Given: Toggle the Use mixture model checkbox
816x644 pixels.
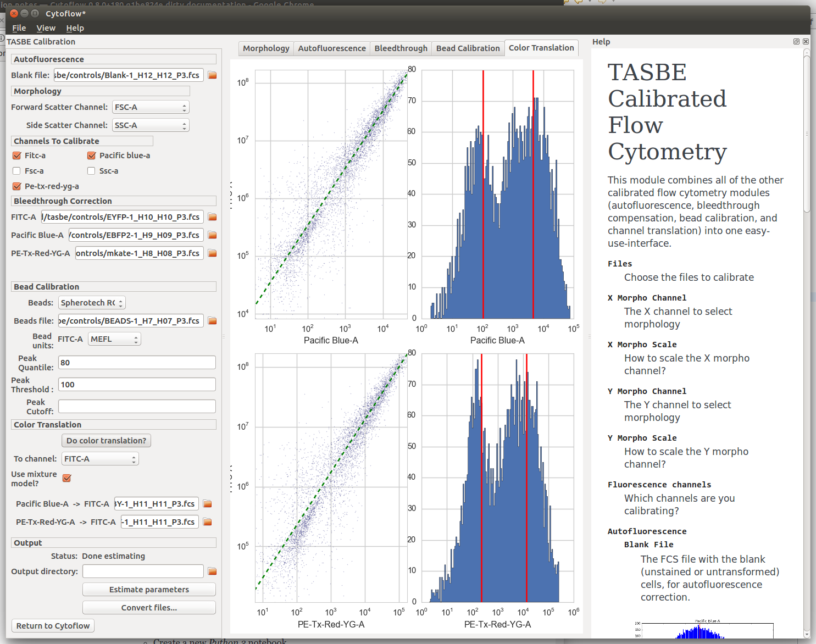Looking at the screenshot, I should (x=67, y=478).
